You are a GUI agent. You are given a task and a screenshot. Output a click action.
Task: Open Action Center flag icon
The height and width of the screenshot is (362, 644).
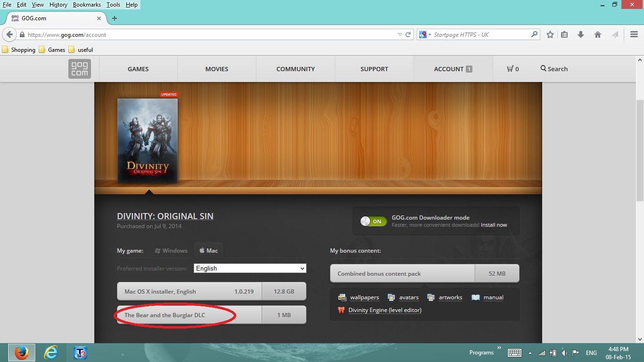[x=576, y=353]
